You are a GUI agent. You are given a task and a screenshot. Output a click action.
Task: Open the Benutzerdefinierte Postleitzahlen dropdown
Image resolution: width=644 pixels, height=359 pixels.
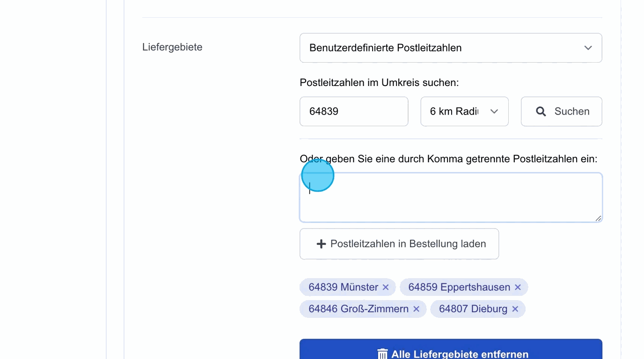coord(451,48)
